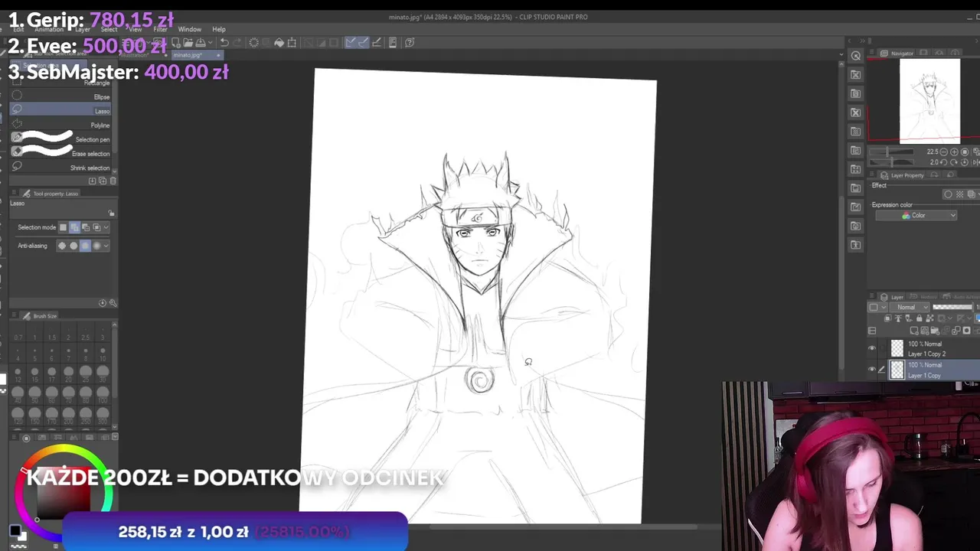Click the black main color indicator
980x551 pixels.
click(15, 531)
